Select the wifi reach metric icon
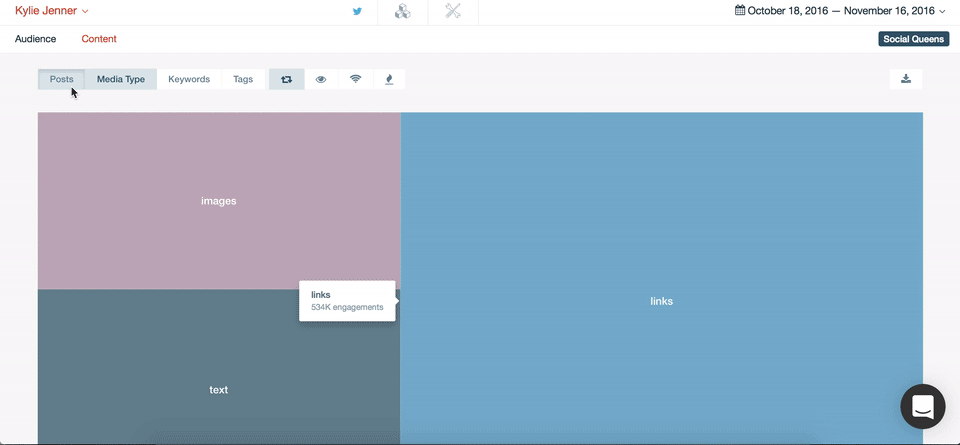 click(355, 79)
